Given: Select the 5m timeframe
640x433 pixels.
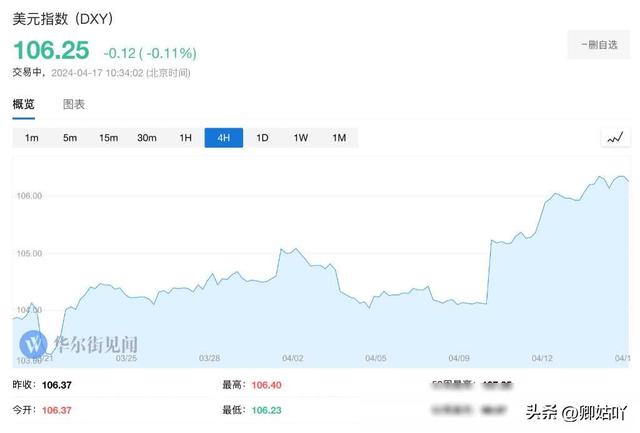Looking at the screenshot, I should pos(70,138).
